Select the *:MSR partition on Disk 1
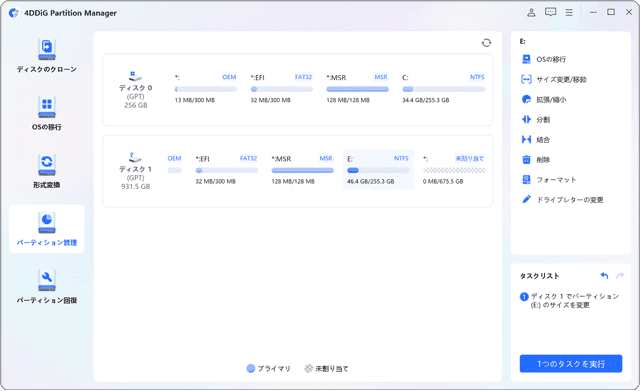 302,170
